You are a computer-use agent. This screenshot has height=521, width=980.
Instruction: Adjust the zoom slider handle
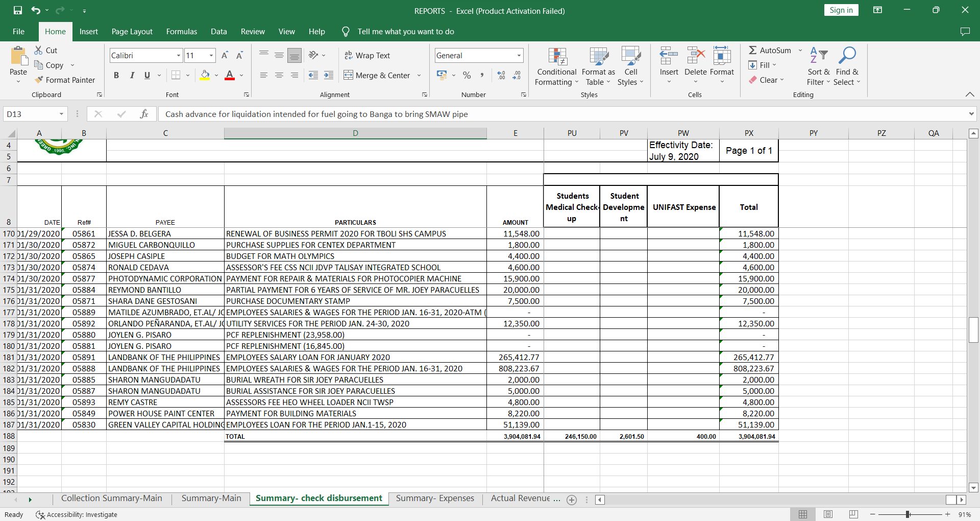pyautogui.click(x=908, y=514)
